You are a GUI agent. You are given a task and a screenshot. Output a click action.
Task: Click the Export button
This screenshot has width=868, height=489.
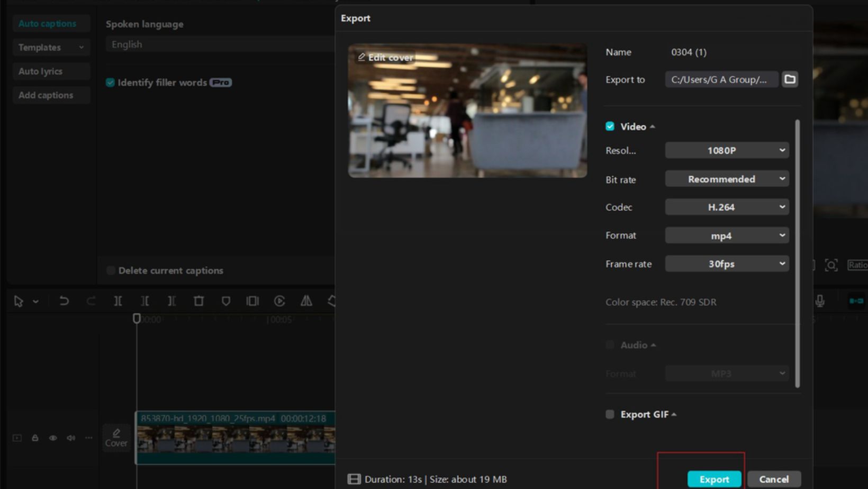[x=714, y=479]
